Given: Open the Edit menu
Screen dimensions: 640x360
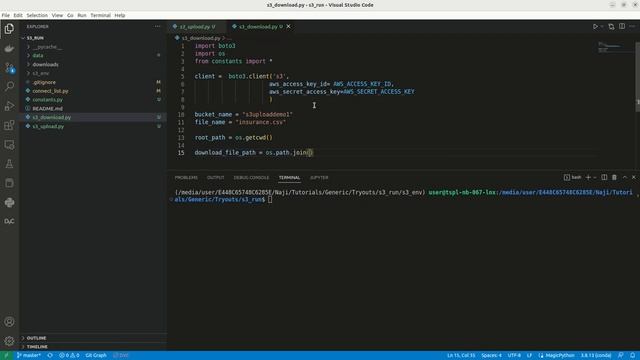Looking at the screenshot, I should pos(18,15).
